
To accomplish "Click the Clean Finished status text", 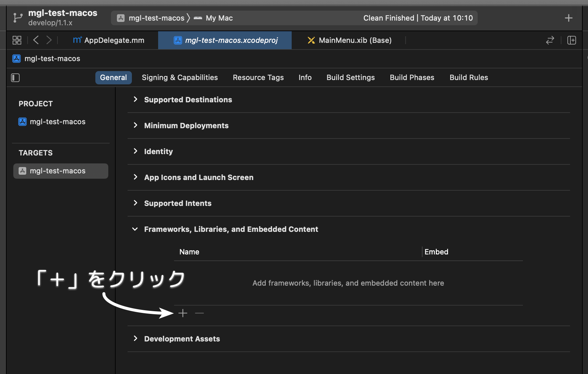I will click(418, 18).
